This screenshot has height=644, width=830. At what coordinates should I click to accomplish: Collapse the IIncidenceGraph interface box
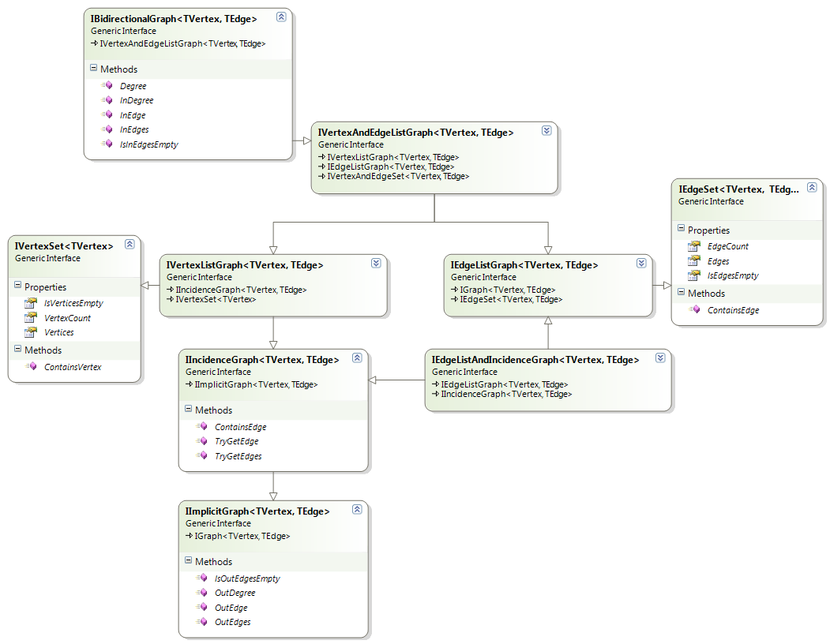[357, 358]
